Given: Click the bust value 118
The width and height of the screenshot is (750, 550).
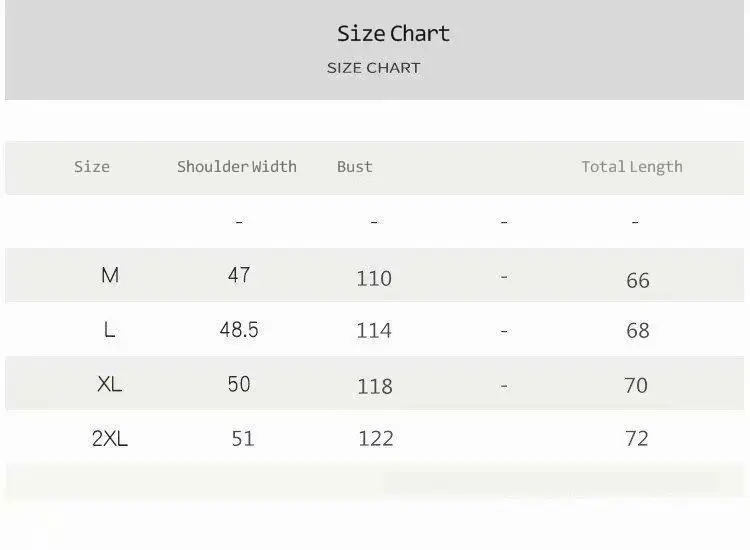Looking at the screenshot, I should 375,386.
